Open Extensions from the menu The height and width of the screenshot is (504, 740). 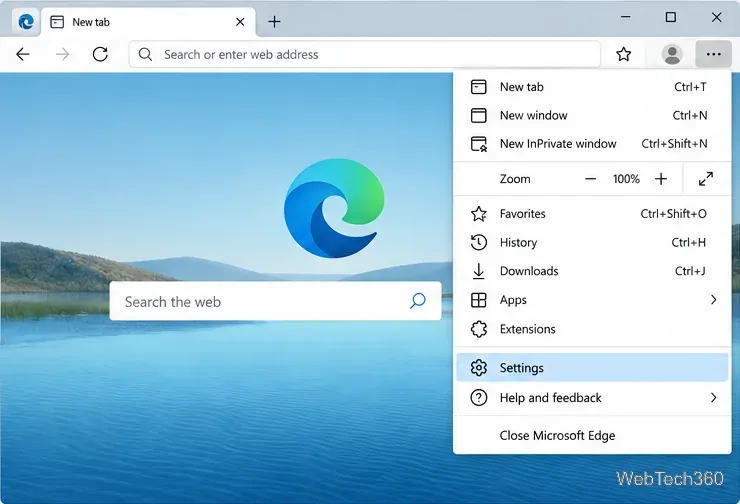click(592, 329)
